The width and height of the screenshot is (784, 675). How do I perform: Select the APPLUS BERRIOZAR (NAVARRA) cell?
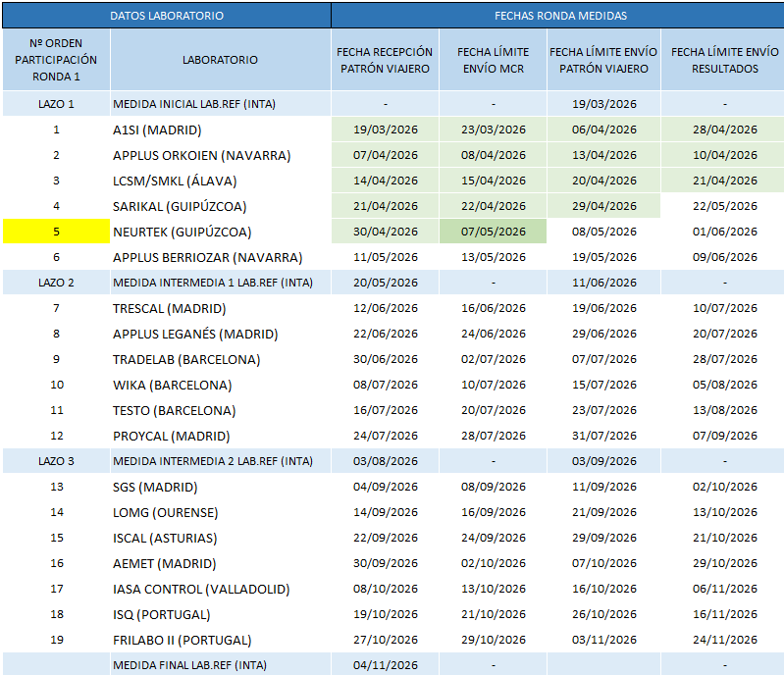tap(220, 257)
